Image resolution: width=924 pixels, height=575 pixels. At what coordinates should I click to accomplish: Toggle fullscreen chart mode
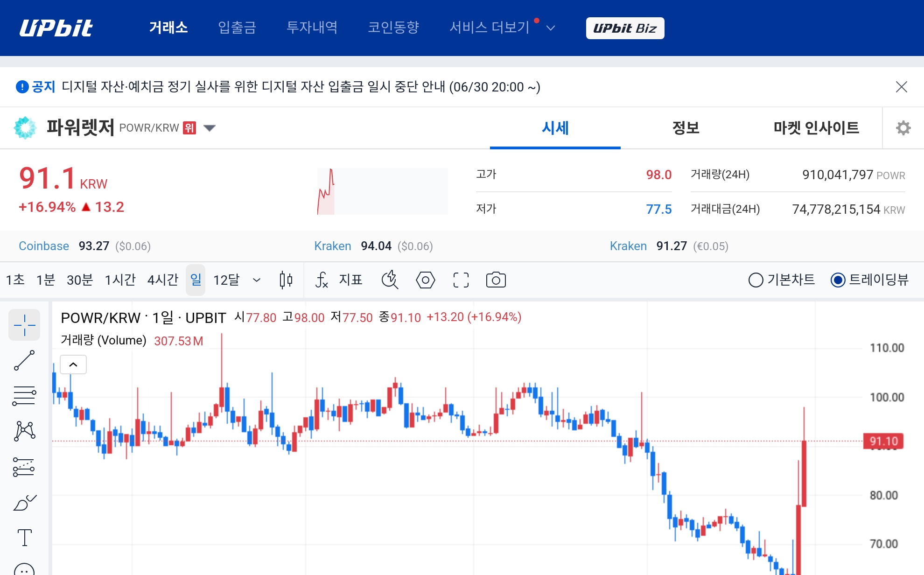coord(461,280)
